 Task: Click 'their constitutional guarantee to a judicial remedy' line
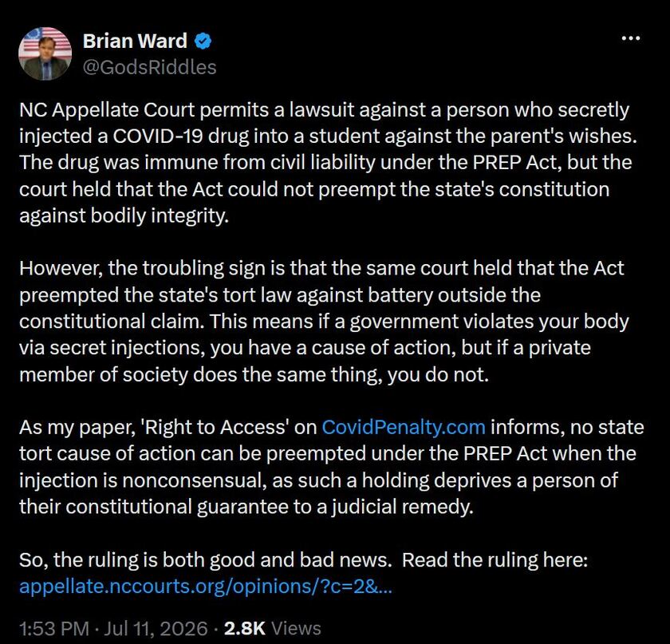tap(246, 507)
